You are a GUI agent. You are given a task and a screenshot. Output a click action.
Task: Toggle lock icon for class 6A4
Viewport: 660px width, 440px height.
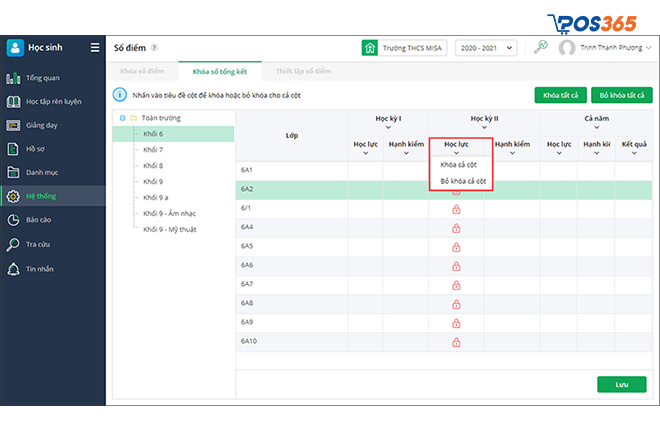coord(456,227)
